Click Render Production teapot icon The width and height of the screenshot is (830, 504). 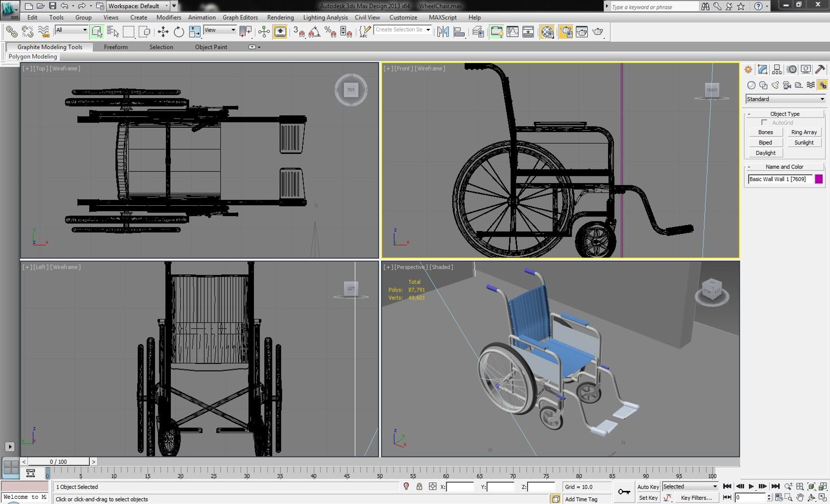pos(598,32)
